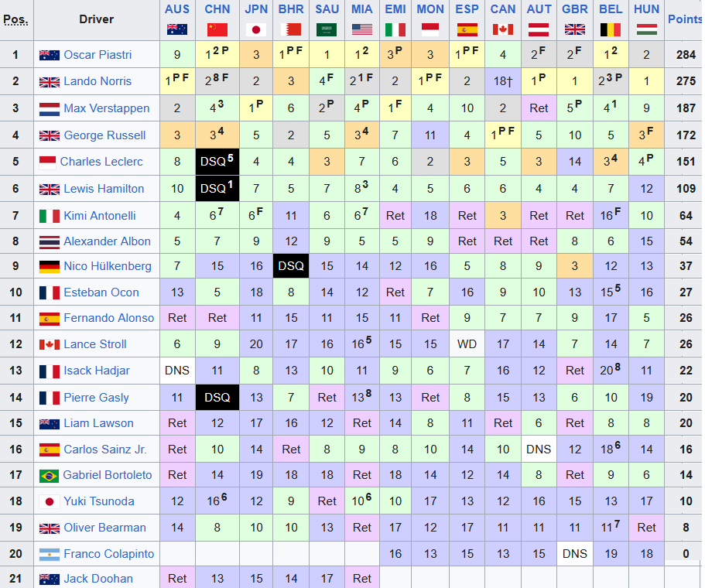Click the Dutch flag beside Max Verstappen
This screenshot has height=588, width=705.
point(50,108)
